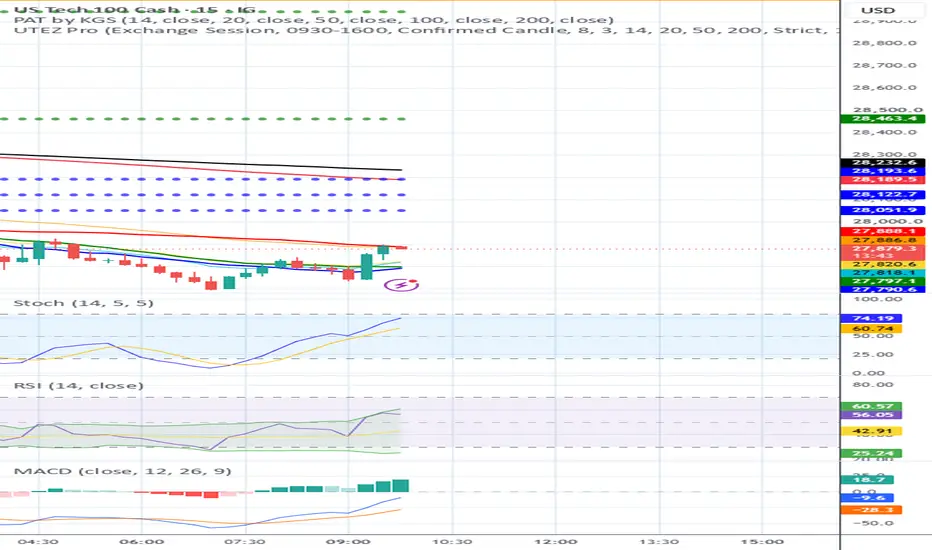This screenshot has height=550, width=932.
Task: Select the yellow 27,820.6 price label
Action: [883, 265]
